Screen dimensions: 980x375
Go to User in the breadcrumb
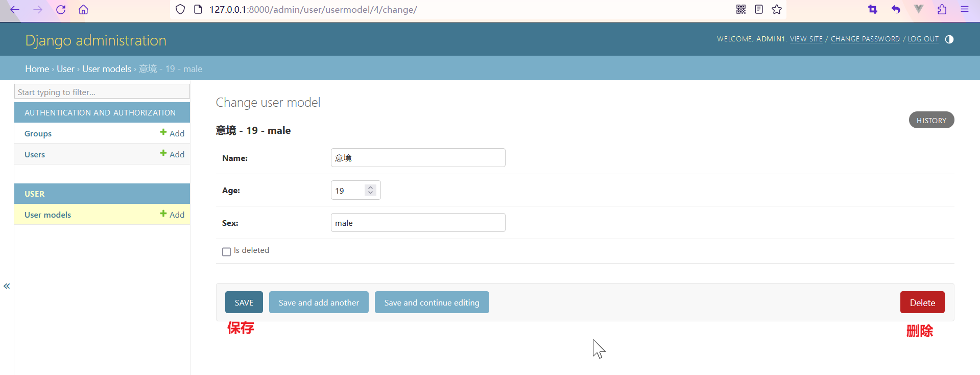[x=65, y=68]
